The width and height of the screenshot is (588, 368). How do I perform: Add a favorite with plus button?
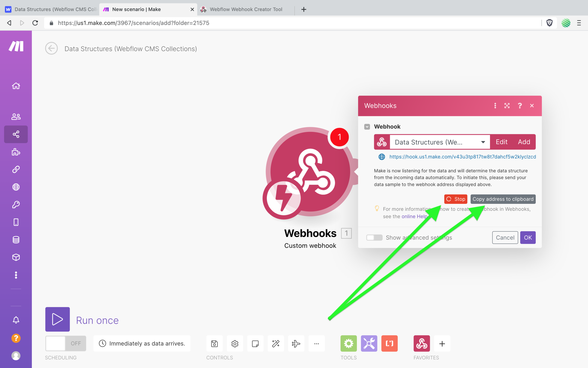(442, 344)
